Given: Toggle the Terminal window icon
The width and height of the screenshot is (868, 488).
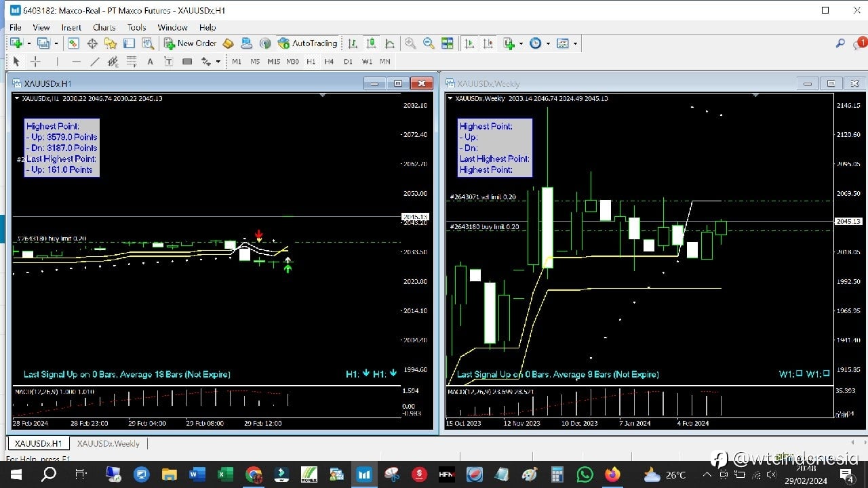Looking at the screenshot, I should (129, 43).
